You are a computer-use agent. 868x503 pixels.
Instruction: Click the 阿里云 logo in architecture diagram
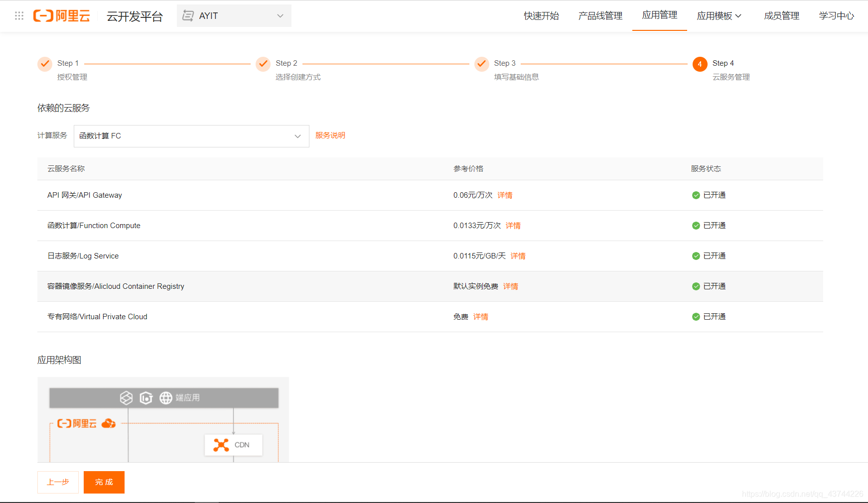click(x=77, y=423)
